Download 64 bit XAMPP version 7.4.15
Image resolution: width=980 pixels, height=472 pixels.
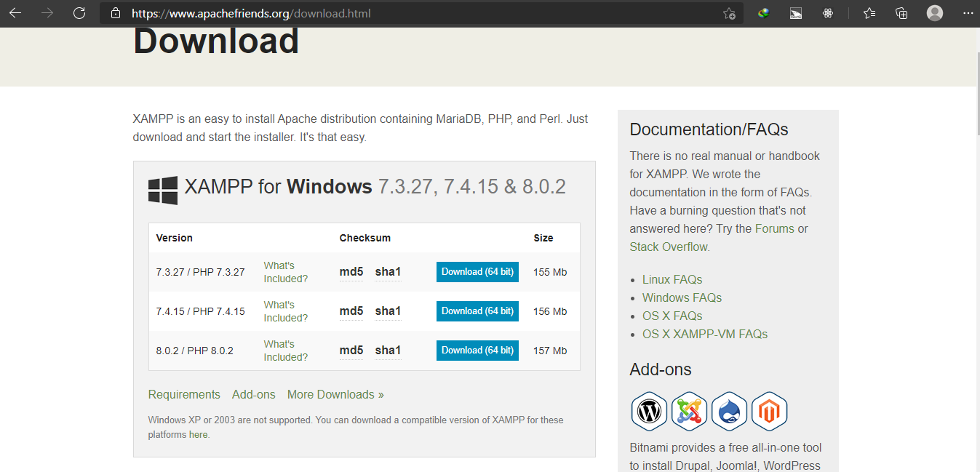[x=477, y=311]
